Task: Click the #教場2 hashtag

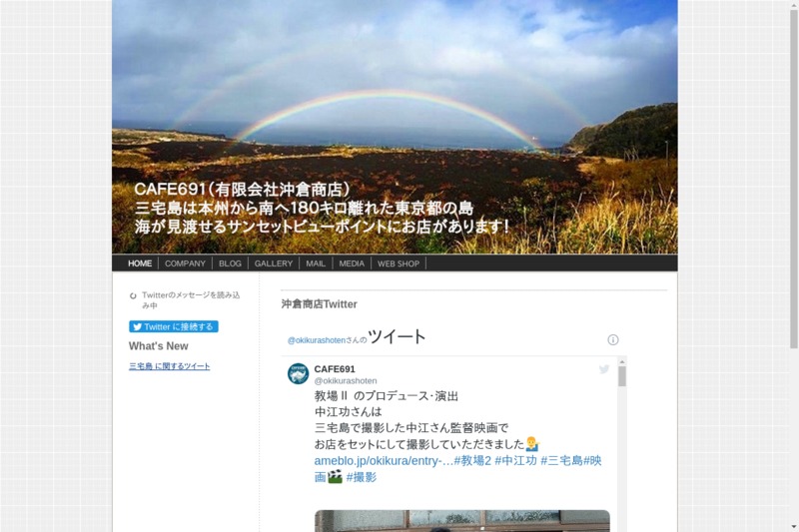Action: tap(472, 461)
